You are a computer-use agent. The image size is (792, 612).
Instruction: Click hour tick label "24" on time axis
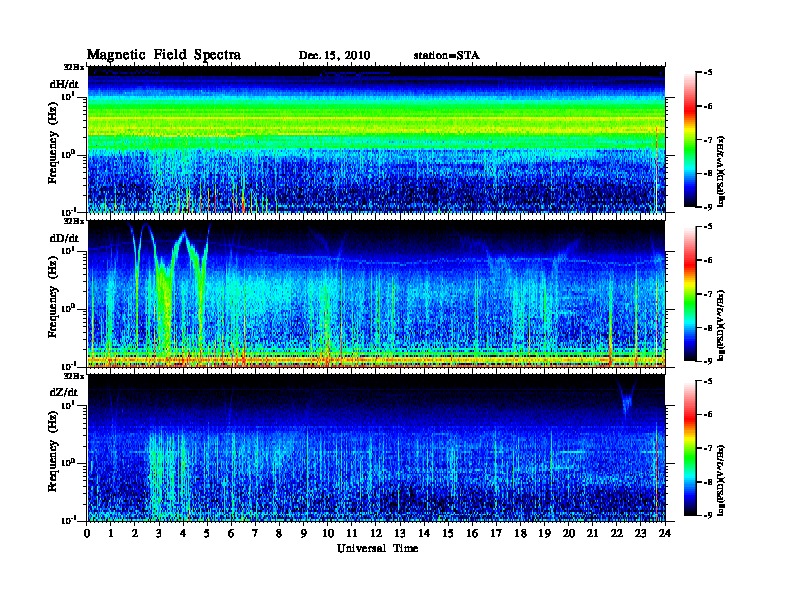coord(665,533)
